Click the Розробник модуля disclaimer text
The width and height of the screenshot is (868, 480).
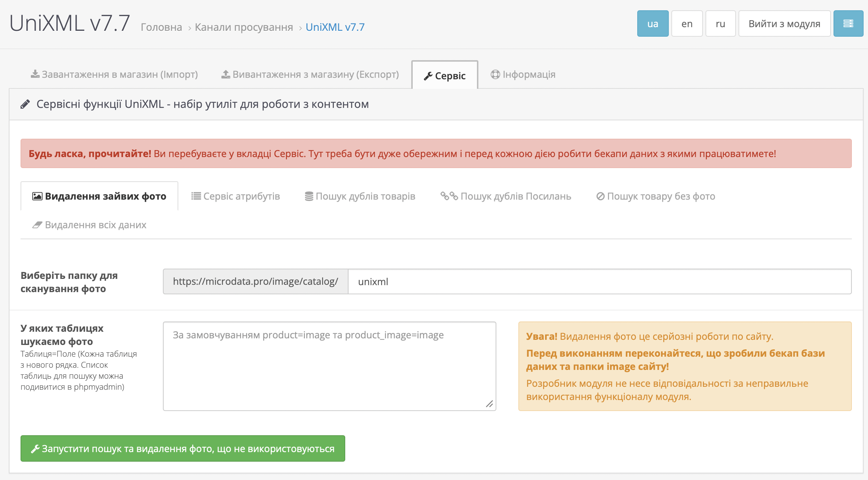click(667, 390)
